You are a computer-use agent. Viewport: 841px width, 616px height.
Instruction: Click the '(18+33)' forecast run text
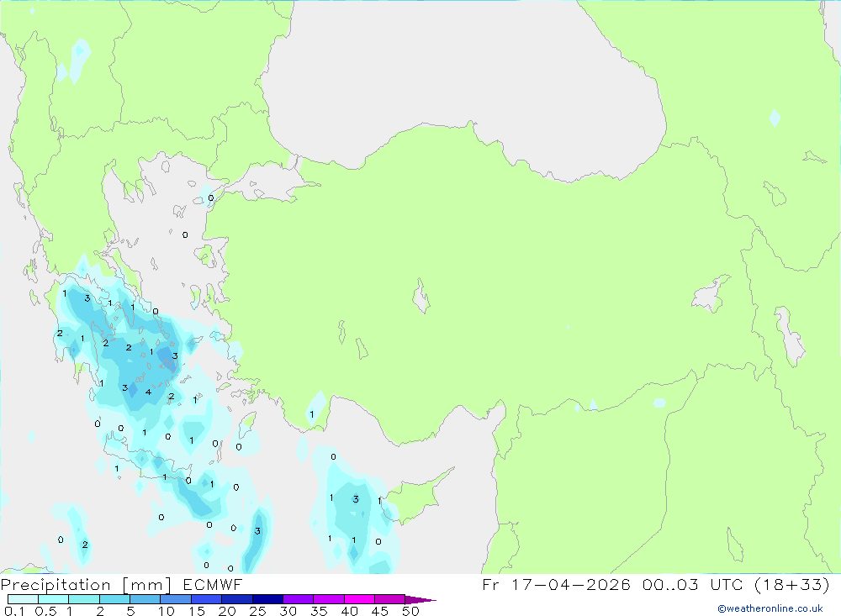(x=792, y=585)
